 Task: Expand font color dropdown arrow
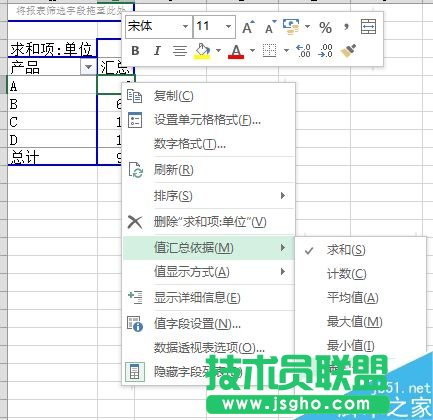point(252,51)
